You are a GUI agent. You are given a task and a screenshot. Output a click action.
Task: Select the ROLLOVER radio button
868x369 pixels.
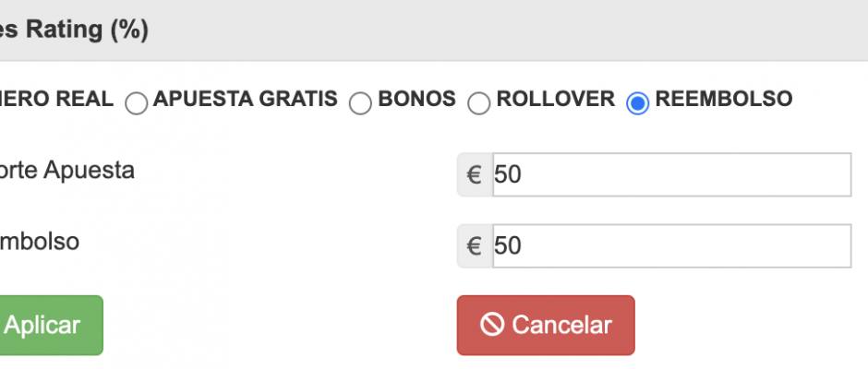[x=479, y=103]
